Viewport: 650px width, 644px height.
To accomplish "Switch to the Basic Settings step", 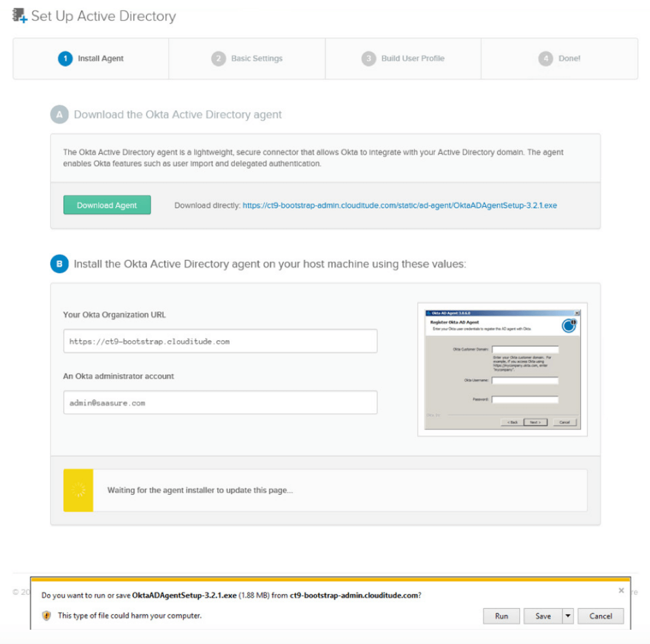I will pos(257,59).
